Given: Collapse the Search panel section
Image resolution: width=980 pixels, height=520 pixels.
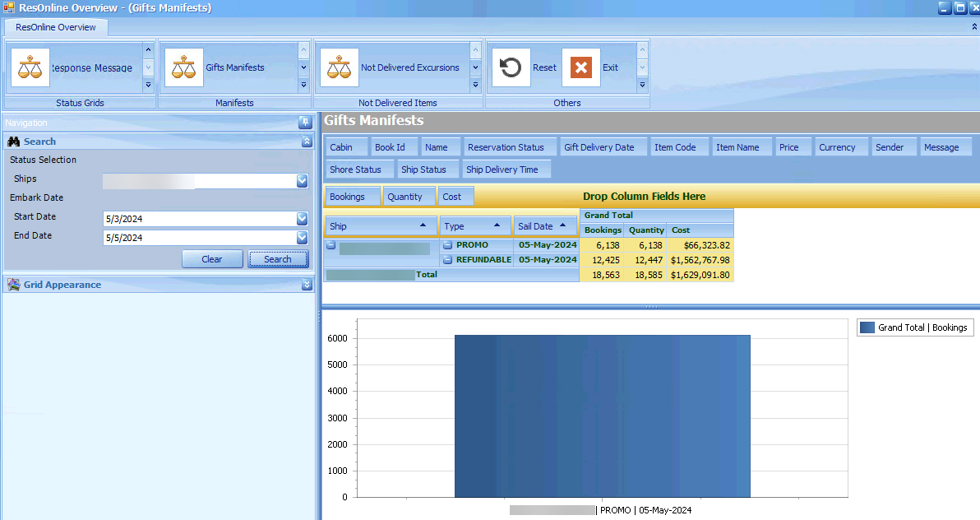Looking at the screenshot, I should 306,142.
